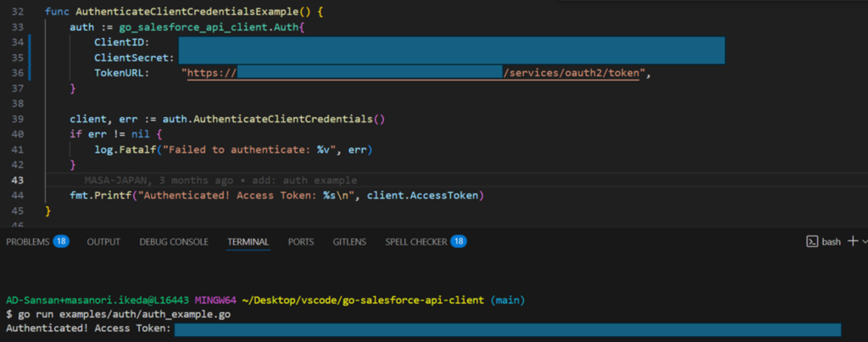Click the 'fmt.Printf' call on line 44
The image size is (868, 342).
(x=100, y=196)
